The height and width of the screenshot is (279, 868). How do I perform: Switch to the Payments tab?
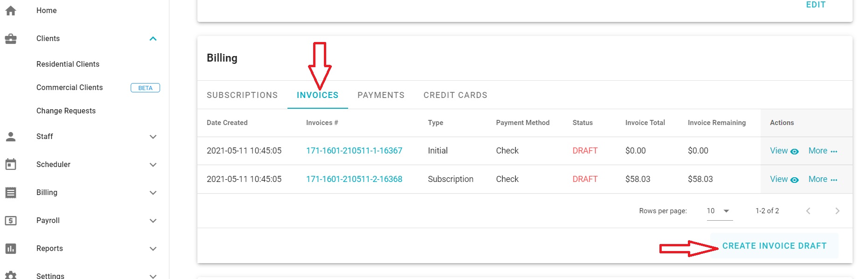[x=381, y=95]
